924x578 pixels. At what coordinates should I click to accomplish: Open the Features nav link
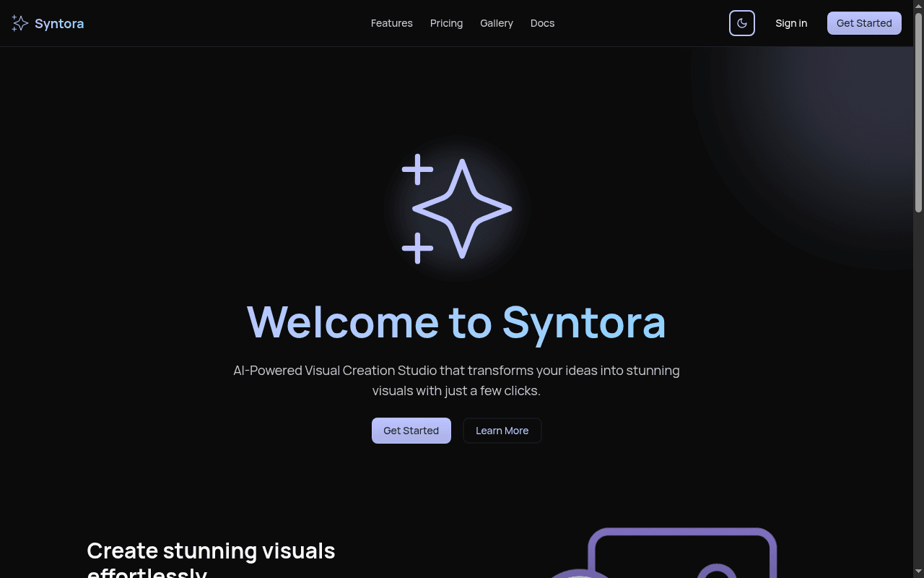pyautogui.click(x=392, y=23)
